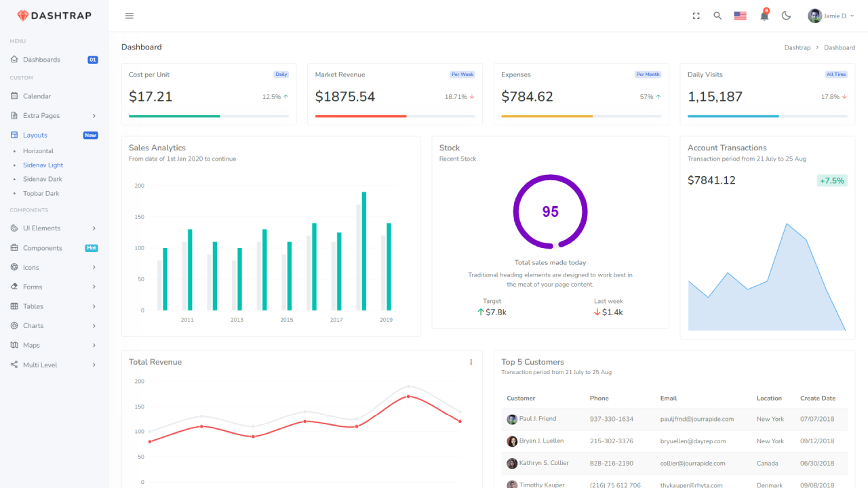Open the notifications bell
The height and width of the screenshot is (488, 868).
(764, 16)
